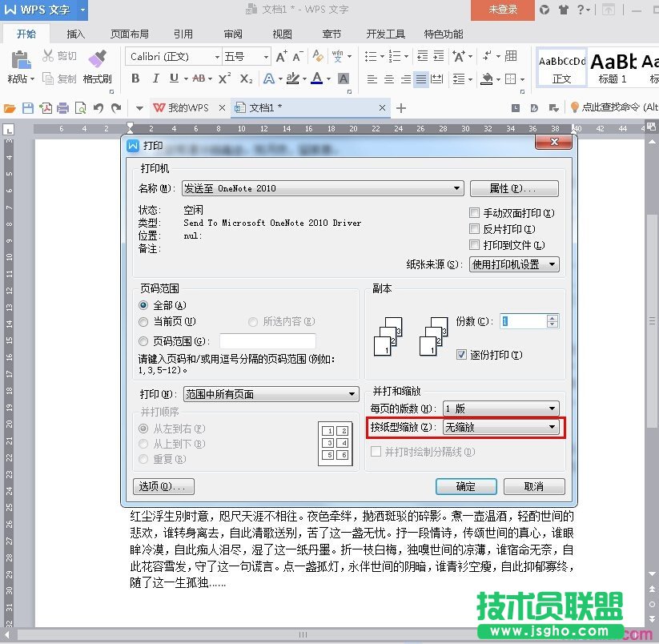Open the 按纸型缩放 dropdown showing 无缩放
This screenshot has height=644, width=659.
point(501,427)
